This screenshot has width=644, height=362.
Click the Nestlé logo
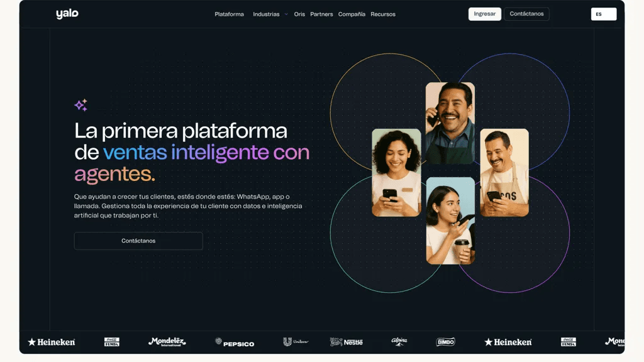(347, 342)
